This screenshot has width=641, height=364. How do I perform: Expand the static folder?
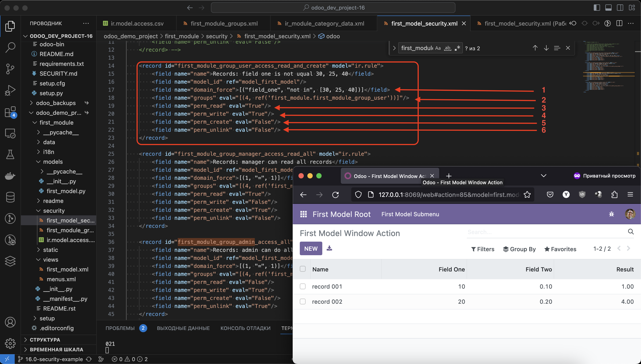pyautogui.click(x=50, y=250)
